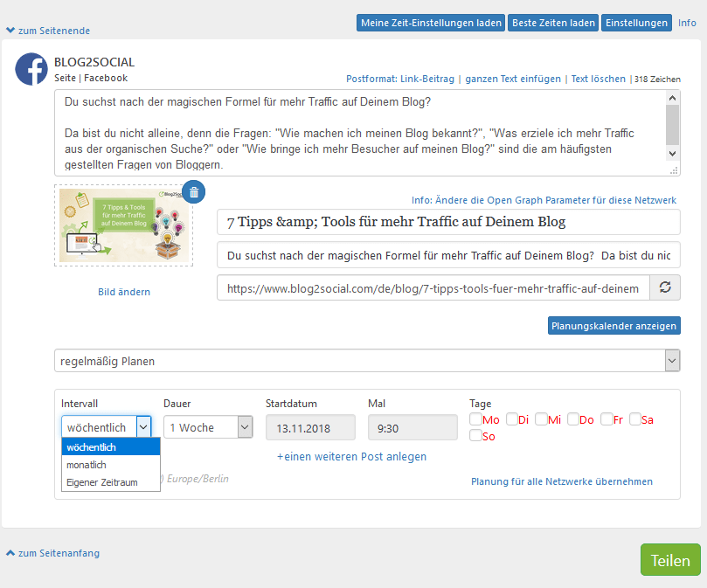Choose Eigener Zeitraum in the Intervall list
The height and width of the screenshot is (588, 707).
coord(111,482)
